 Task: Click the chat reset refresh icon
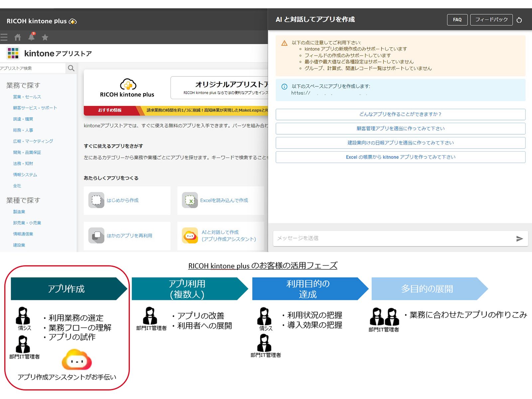pyautogui.click(x=519, y=20)
